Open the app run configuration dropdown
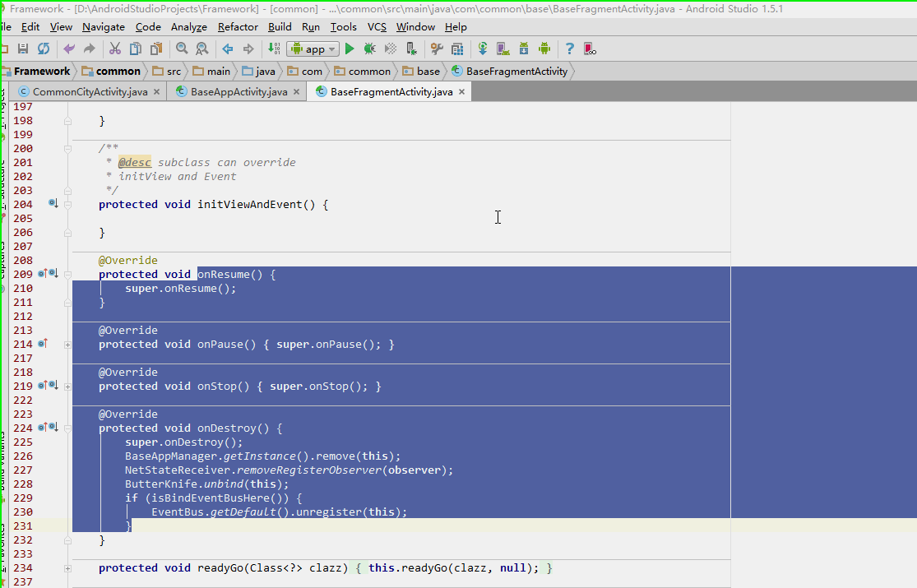The height and width of the screenshot is (588, 917). coord(313,49)
